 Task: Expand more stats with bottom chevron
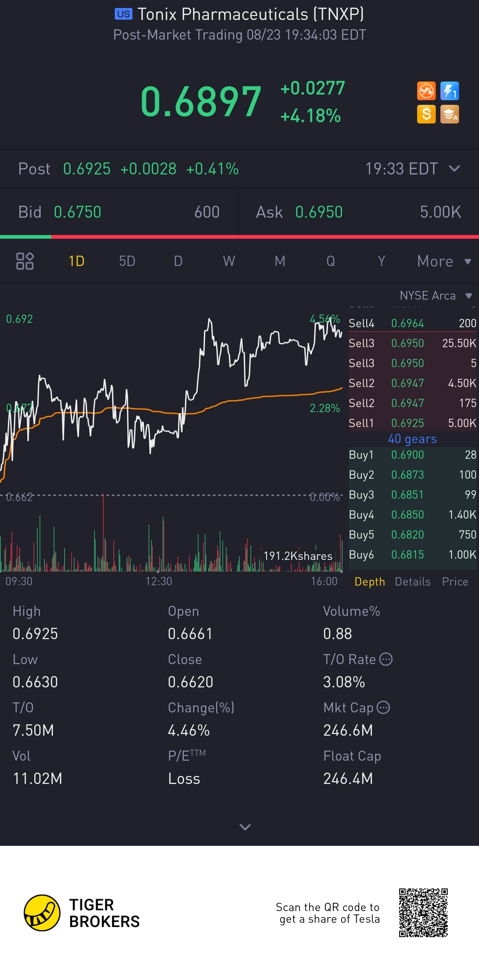(x=245, y=827)
